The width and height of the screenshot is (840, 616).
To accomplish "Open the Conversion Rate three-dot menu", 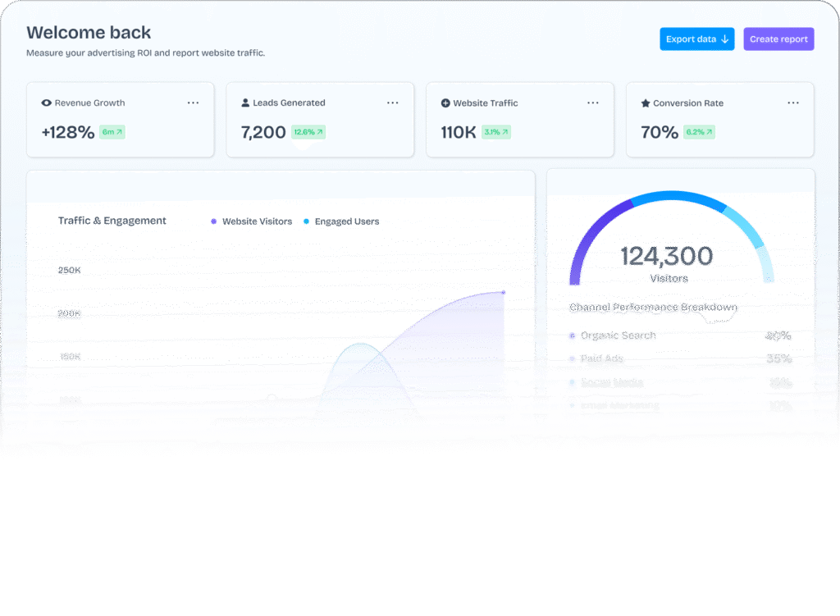I will [793, 103].
